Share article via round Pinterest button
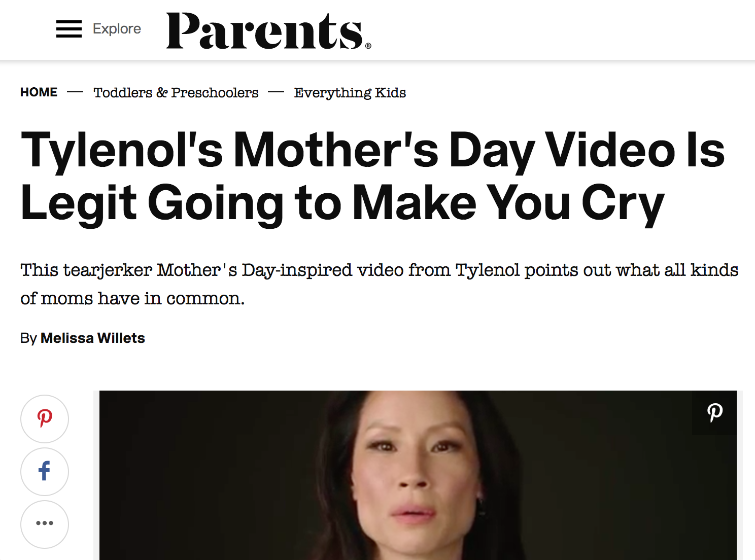This screenshot has width=755, height=560. coord(45,418)
